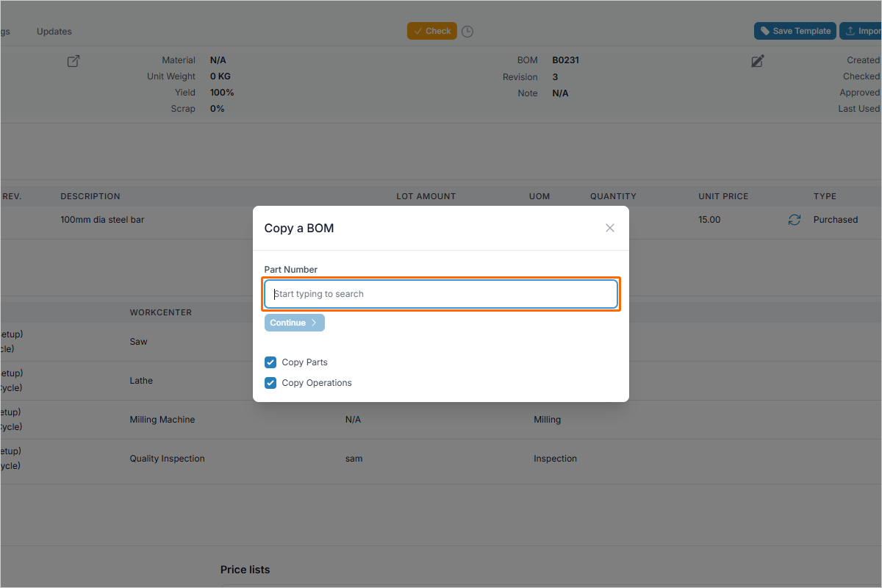Viewport: 882px width, 588px height.
Task: Open the Updates tab
Action: pos(54,32)
